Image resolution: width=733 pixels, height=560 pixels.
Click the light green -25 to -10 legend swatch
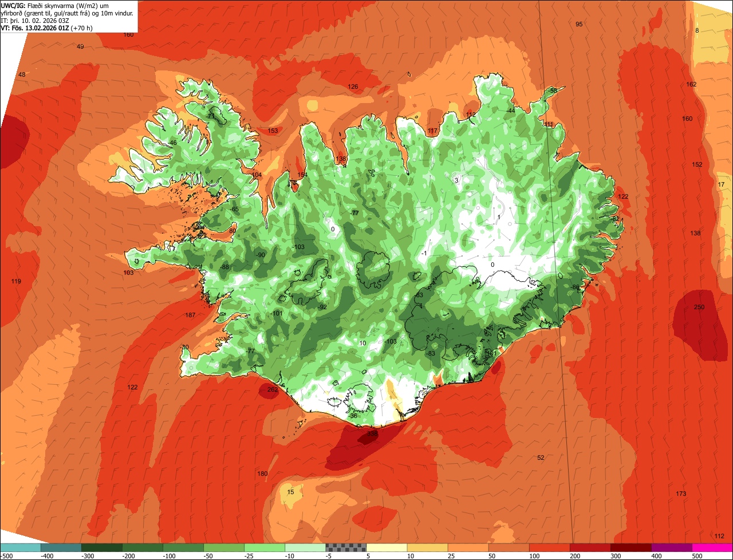tap(264, 547)
